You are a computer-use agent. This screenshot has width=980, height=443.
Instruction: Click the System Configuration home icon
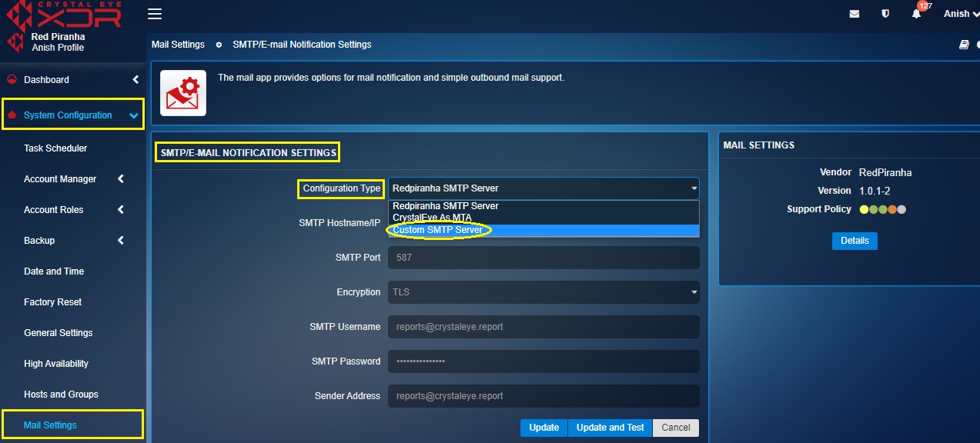click(x=12, y=115)
